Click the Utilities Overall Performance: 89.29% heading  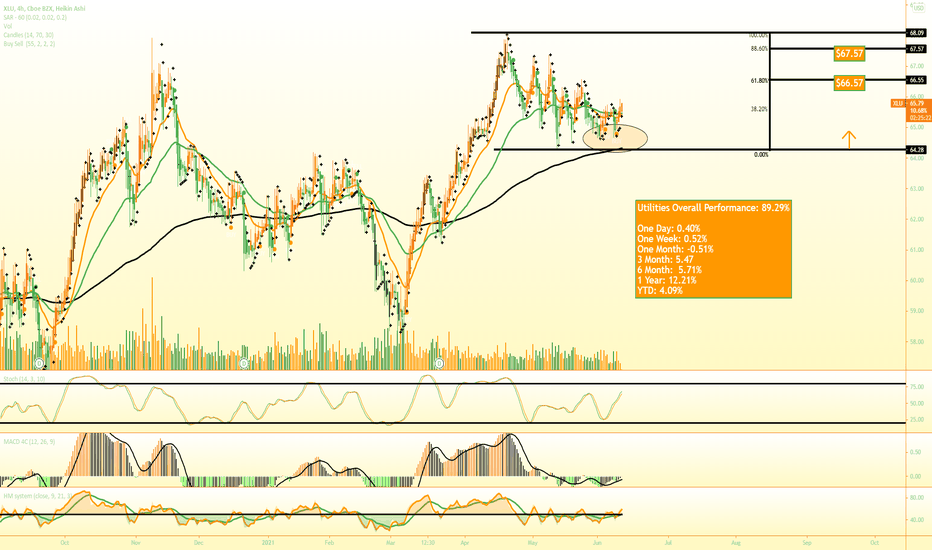click(x=713, y=208)
